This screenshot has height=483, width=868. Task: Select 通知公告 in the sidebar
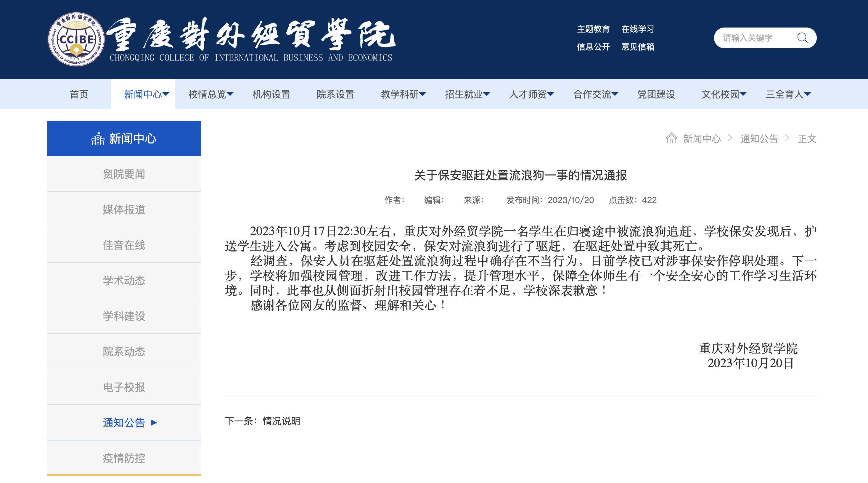124,422
